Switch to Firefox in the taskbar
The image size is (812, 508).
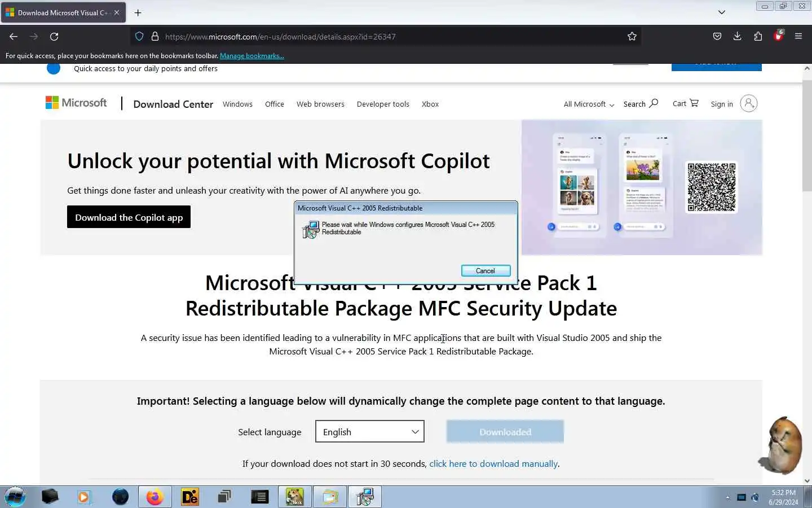point(155,497)
